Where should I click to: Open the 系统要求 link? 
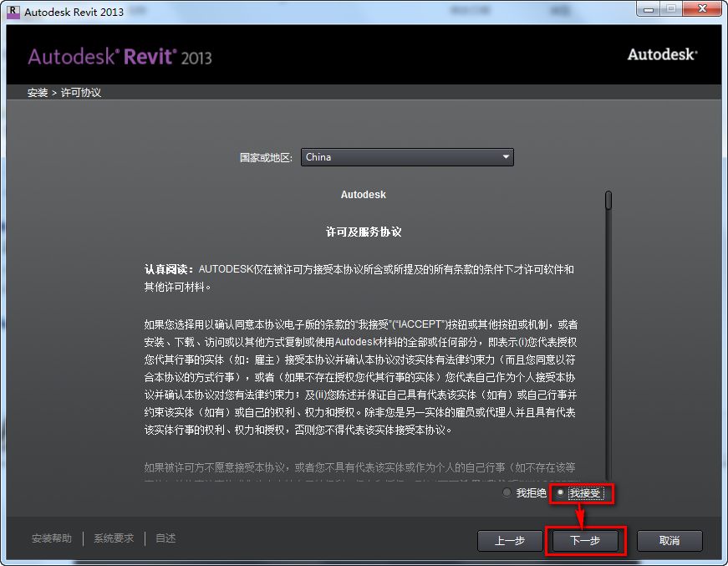114,538
